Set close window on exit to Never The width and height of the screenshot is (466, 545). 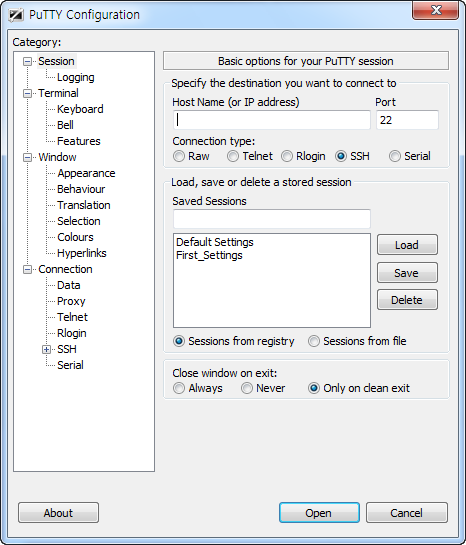coord(263,388)
